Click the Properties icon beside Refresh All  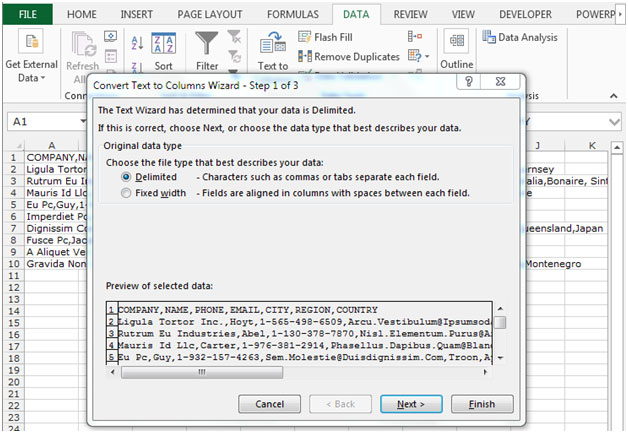(x=111, y=56)
